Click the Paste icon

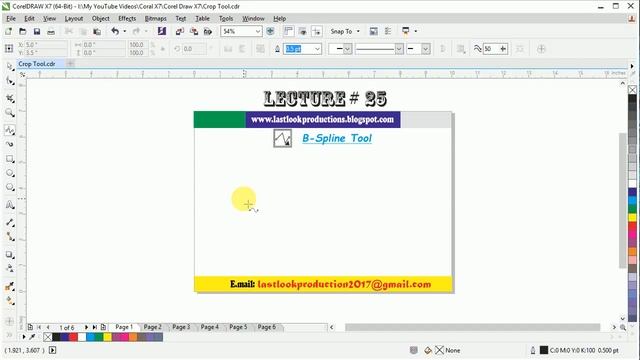pyautogui.click(x=97, y=31)
